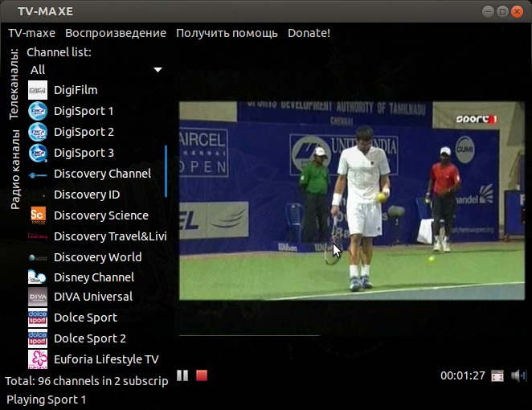Click the Dolce Sport 2 logo icon
Viewport: 532px width, 410px height.
pos(38,338)
